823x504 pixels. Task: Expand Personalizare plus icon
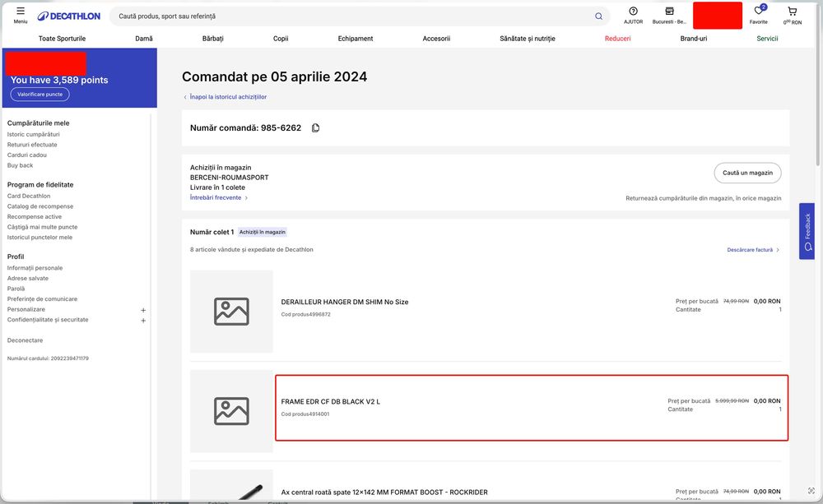(x=143, y=310)
